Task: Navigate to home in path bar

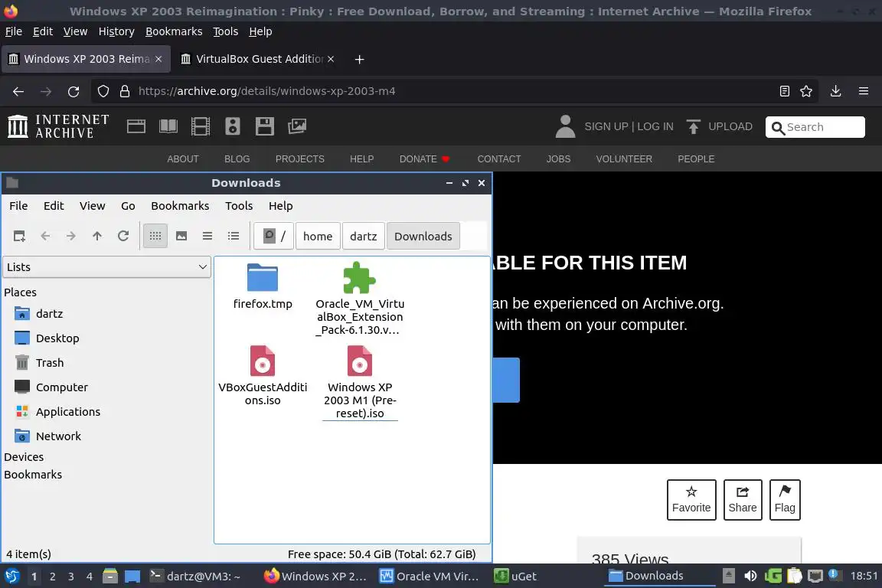Action: click(318, 237)
